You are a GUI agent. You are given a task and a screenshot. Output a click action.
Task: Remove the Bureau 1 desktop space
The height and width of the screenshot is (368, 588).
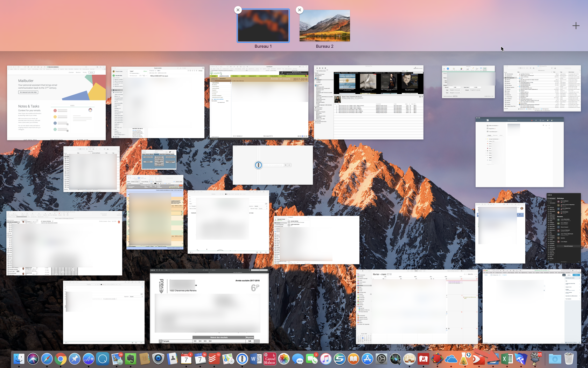click(x=238, y=10)
